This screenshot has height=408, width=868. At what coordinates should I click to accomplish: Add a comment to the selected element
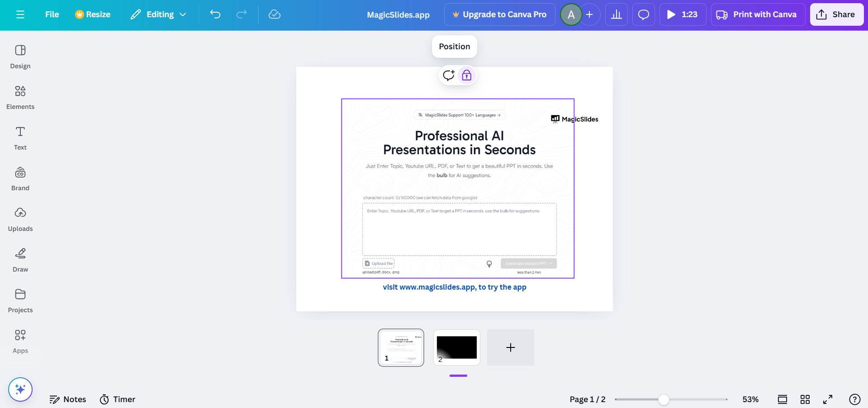tap(449, 75)
